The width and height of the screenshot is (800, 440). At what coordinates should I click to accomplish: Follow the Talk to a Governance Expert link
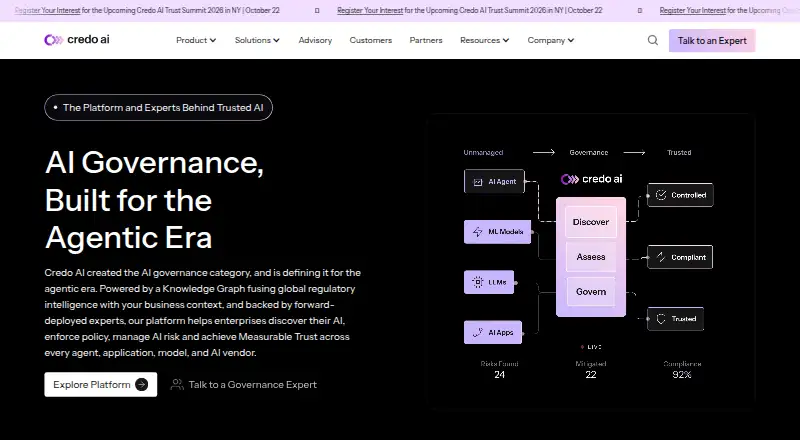tap(243, 384)
